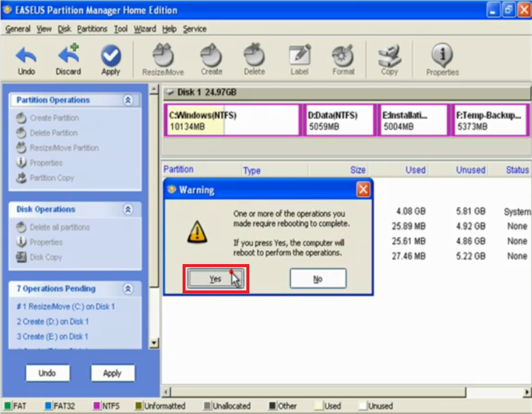
Task: Open the Tool menu
Action: pyautogui.click(x=121, y=29)
